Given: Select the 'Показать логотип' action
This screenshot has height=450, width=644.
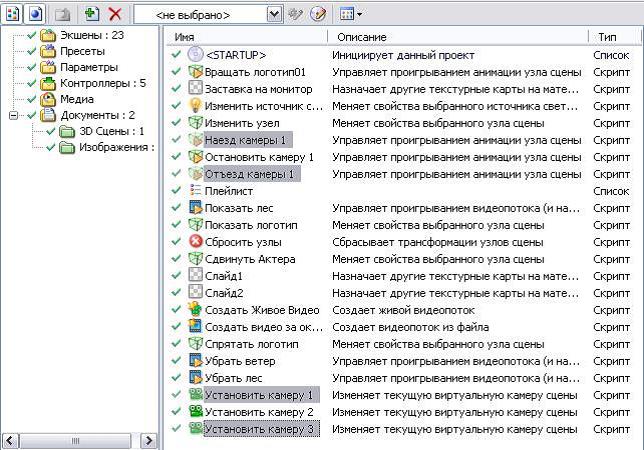Looking at the screenshot, I should [x=251, y=225].
